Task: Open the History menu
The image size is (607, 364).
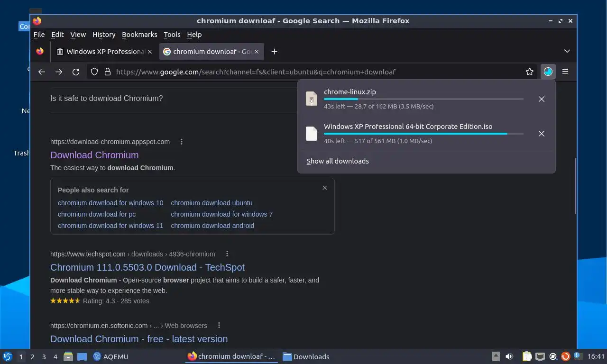Action: pos(104,35)
